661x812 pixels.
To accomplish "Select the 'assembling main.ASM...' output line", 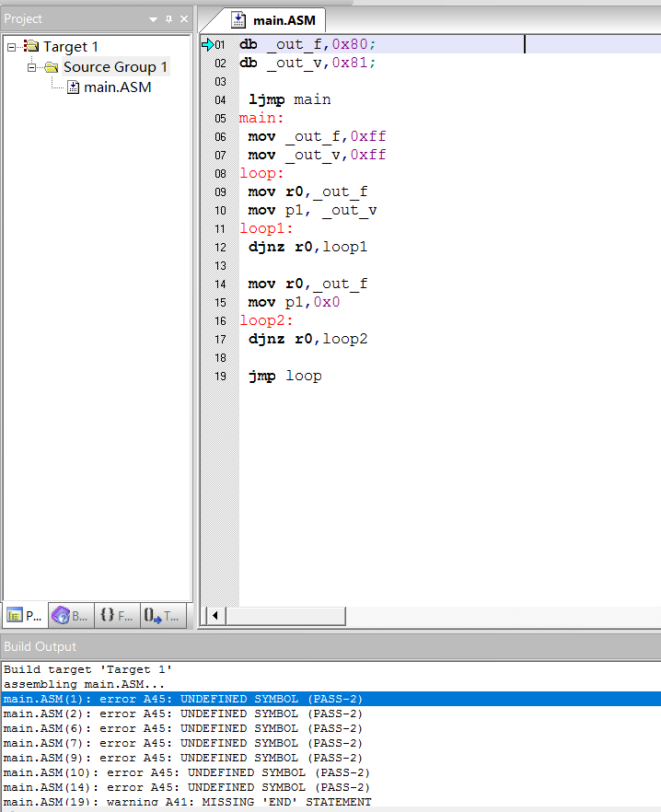I will point(84,684).
